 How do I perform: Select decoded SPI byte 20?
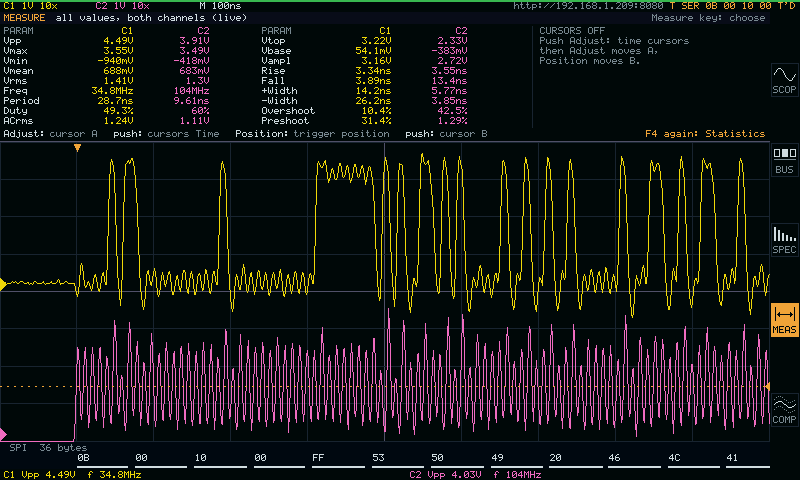[x=556, y=458]
